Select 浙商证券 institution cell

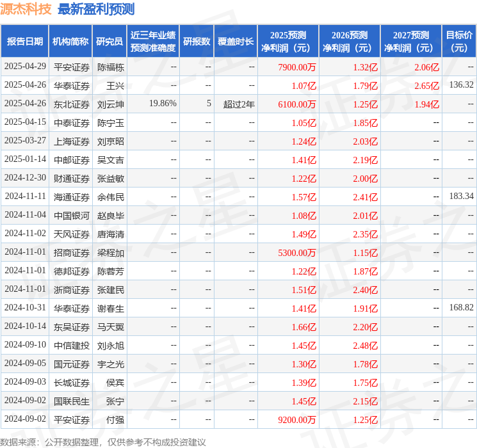pyautogui.click(x=70, y=289)
